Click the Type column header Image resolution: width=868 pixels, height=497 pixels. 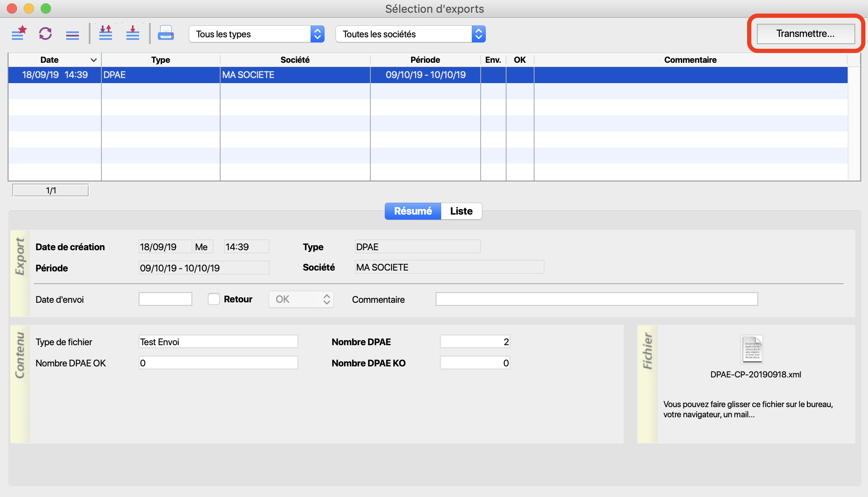pyautogui.click(x=161, y=60)
